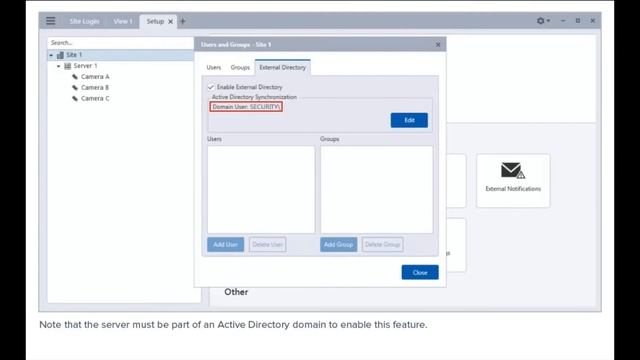Screen dimensions: 640x360
Task: Select Site 1 in the tree
Action: 74,55
